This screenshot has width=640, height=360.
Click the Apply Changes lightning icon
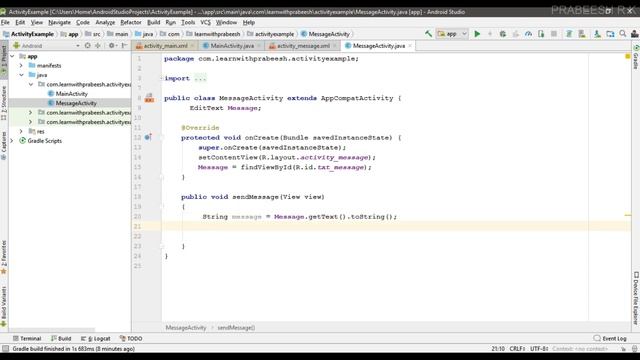pos(490,34)
